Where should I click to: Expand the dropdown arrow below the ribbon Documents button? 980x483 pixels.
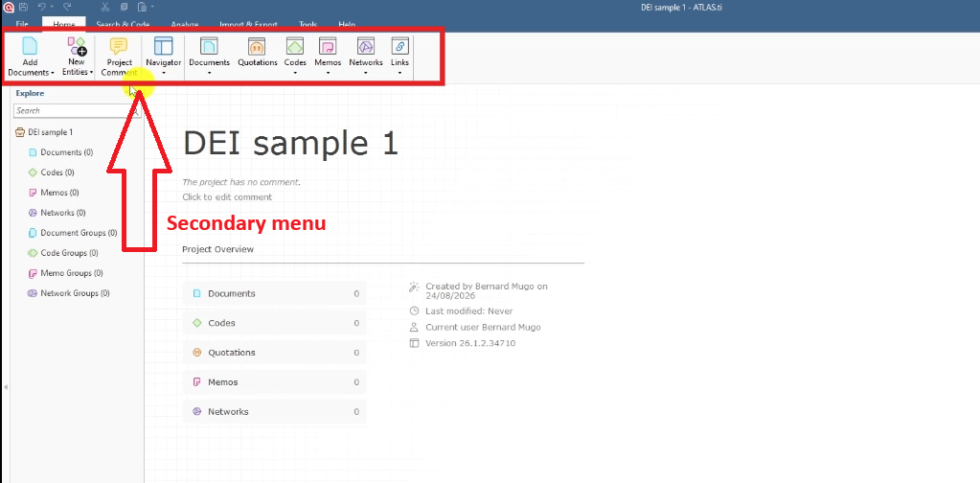[210, 73]
